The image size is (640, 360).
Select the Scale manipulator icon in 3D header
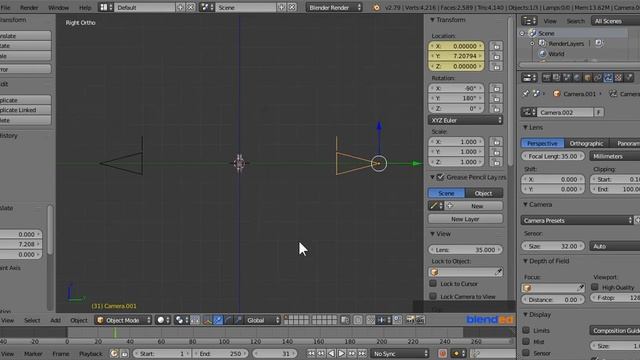coord(239,320)
